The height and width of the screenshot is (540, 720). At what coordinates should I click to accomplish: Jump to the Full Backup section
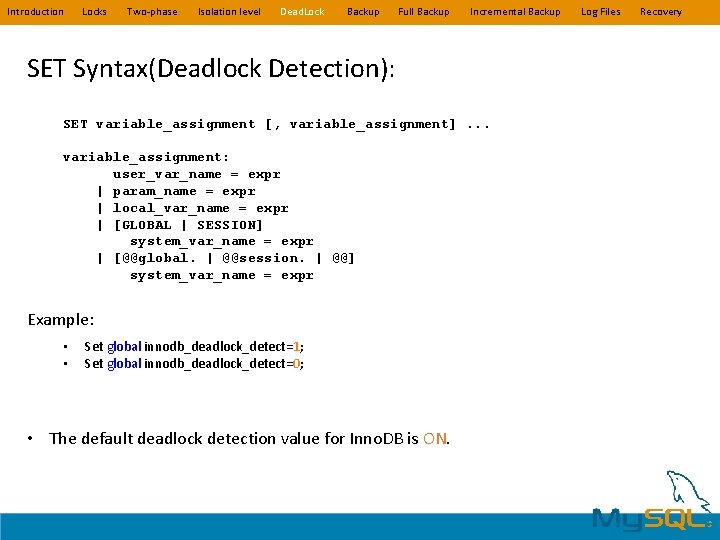[x=424, y=12]
